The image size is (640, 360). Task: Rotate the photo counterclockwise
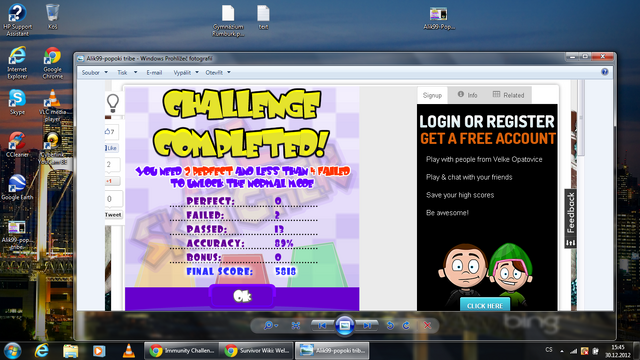[x=390, y=326]
